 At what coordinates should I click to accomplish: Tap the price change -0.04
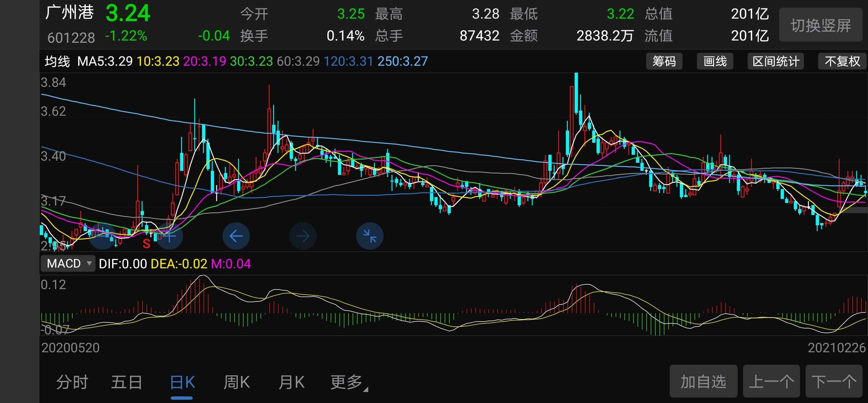point(214,36)
